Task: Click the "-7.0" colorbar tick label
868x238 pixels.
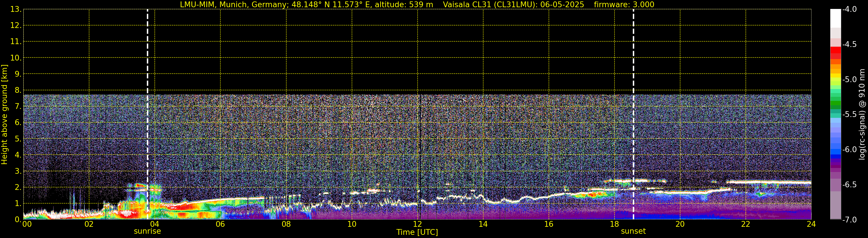Action: point(849,220)
